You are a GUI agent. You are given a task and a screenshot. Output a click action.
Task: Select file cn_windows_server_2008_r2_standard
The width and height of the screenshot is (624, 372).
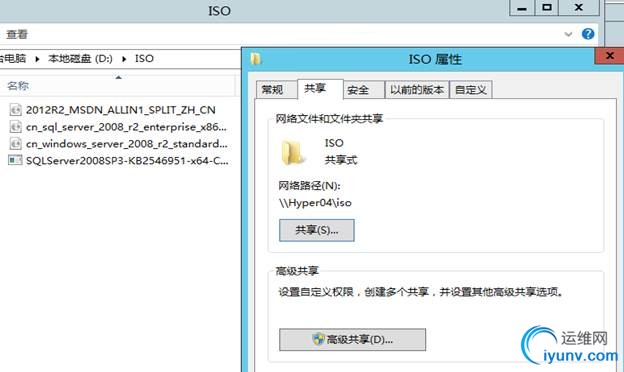[127, 144]
